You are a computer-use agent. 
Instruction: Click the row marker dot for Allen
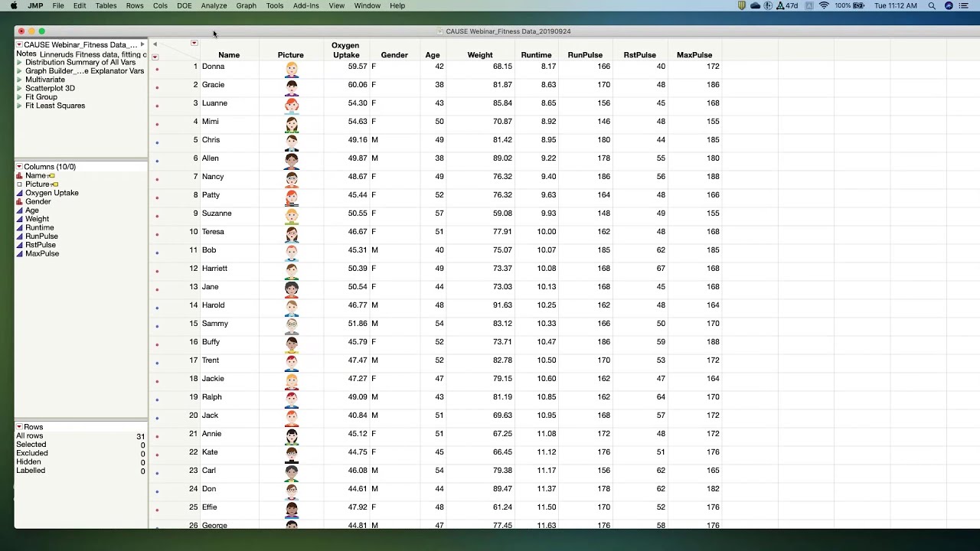[x=157, y=161]
